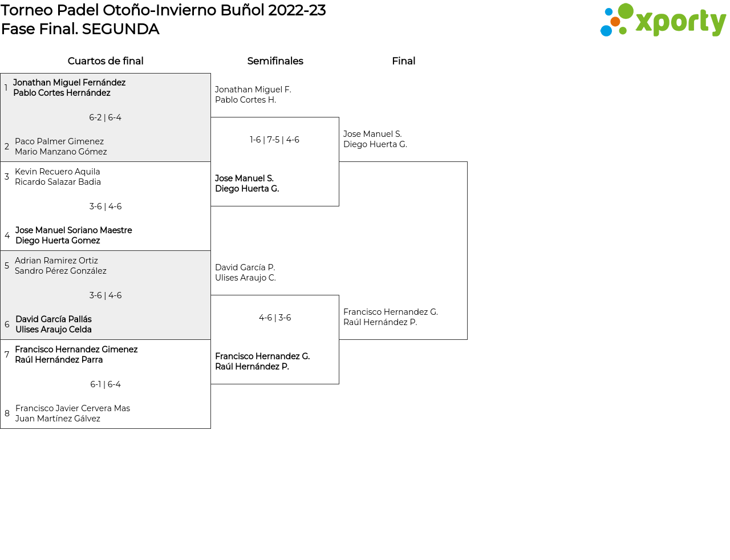Click pair Paco Palmer Gimenez / Mario Manzano
Screen dimensions: 730x560
click(x=60, y=147)
